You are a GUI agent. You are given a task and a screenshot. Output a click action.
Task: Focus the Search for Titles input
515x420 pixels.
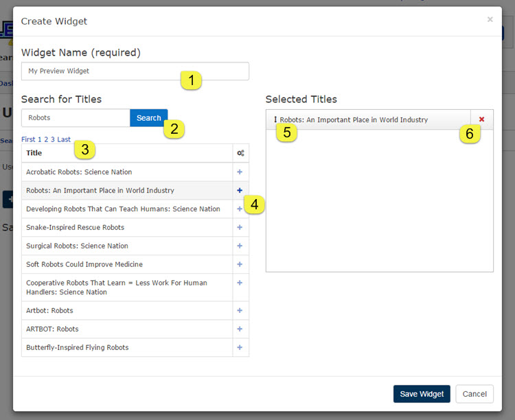tap(76, 118)
